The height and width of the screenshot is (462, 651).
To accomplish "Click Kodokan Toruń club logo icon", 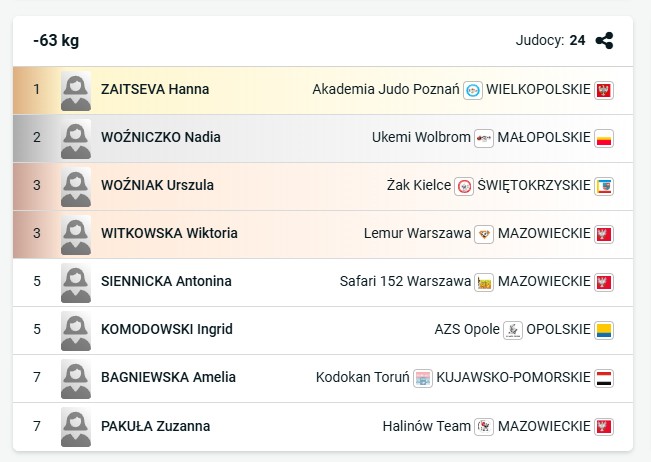I will (423, 378).
